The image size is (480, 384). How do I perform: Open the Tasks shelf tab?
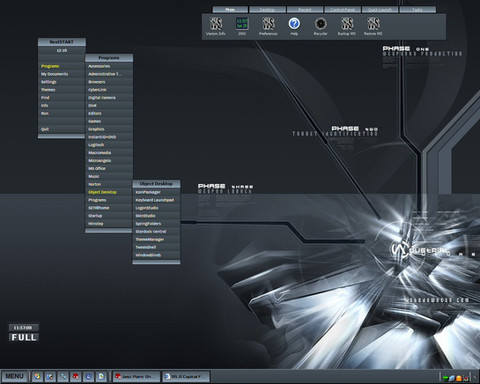coord(417,10)
